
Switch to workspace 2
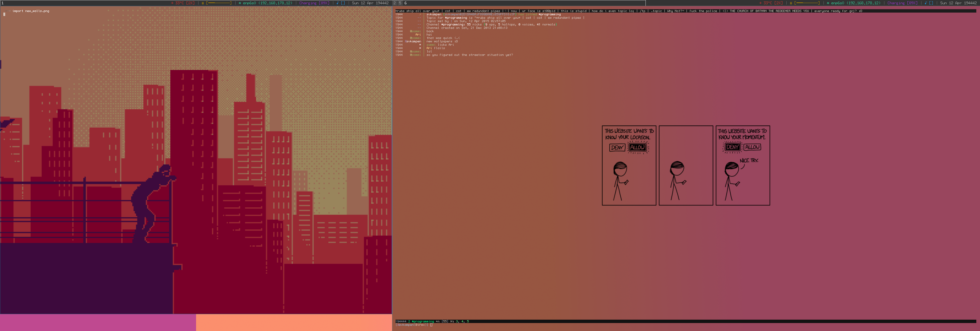click(395, 3)
